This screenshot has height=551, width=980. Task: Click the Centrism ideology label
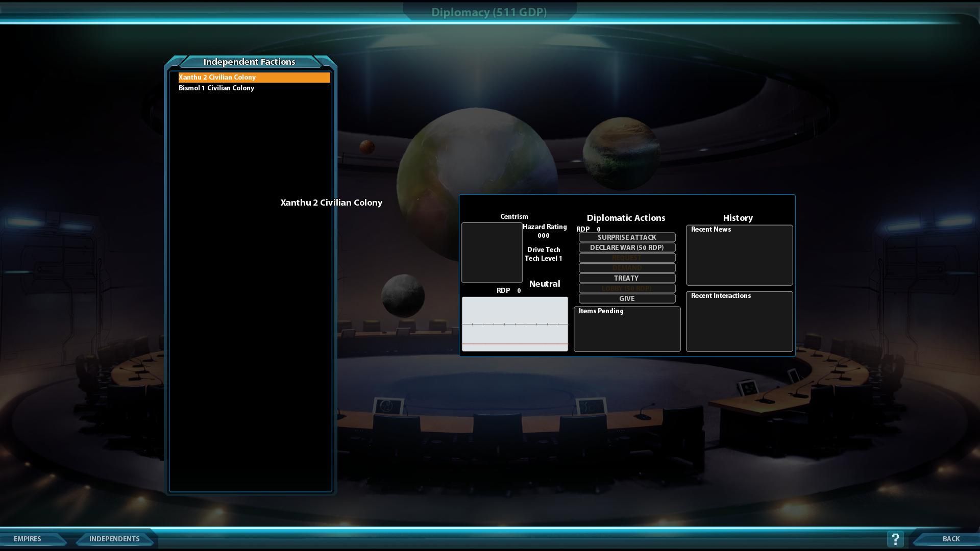click(514, 217)
